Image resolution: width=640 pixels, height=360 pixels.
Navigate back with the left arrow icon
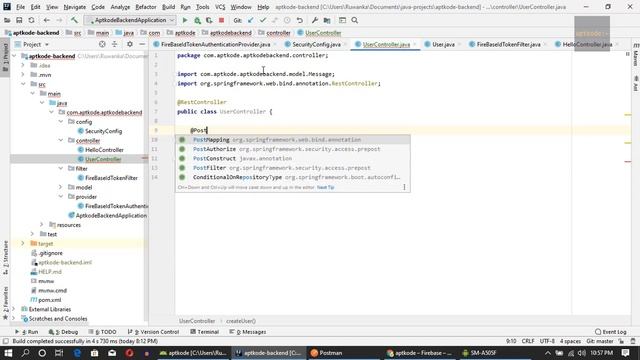point(47,20)
